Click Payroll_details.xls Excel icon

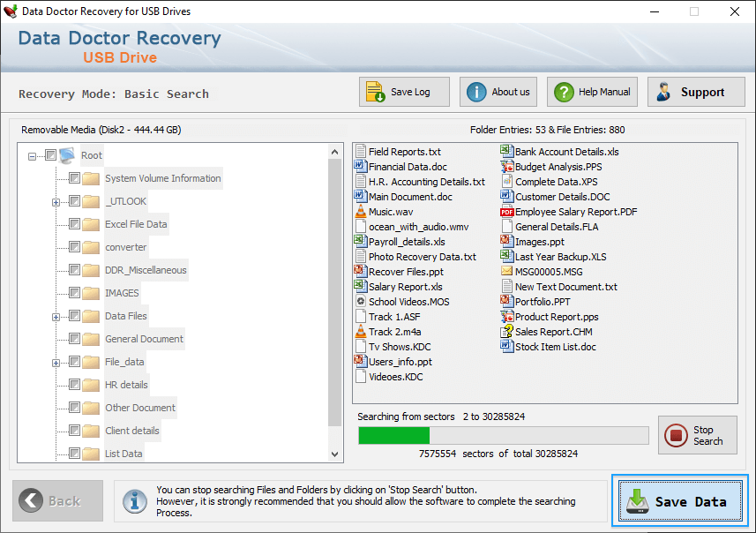361,241
